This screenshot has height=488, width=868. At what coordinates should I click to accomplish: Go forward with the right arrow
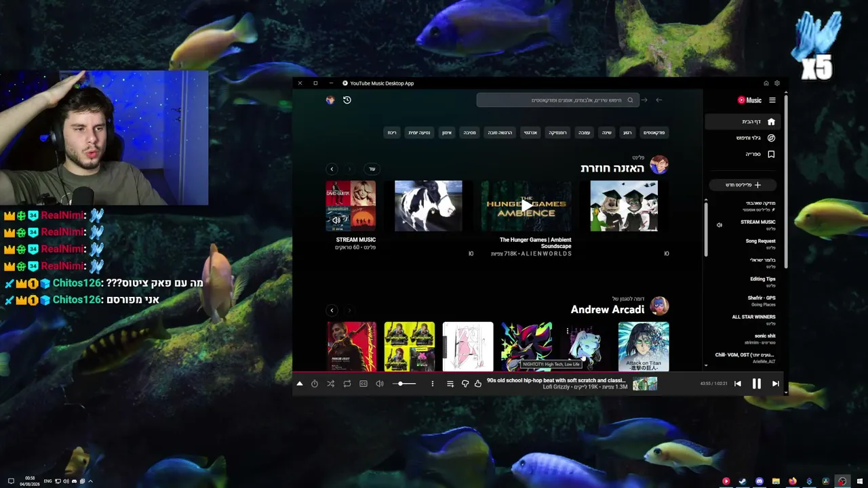(644, 100)
